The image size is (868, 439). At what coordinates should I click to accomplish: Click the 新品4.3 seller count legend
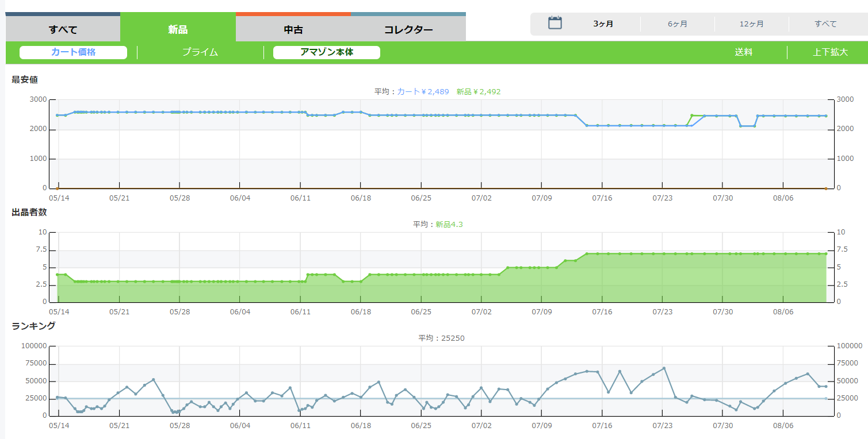pyautogui.click(x=449, y=224)
